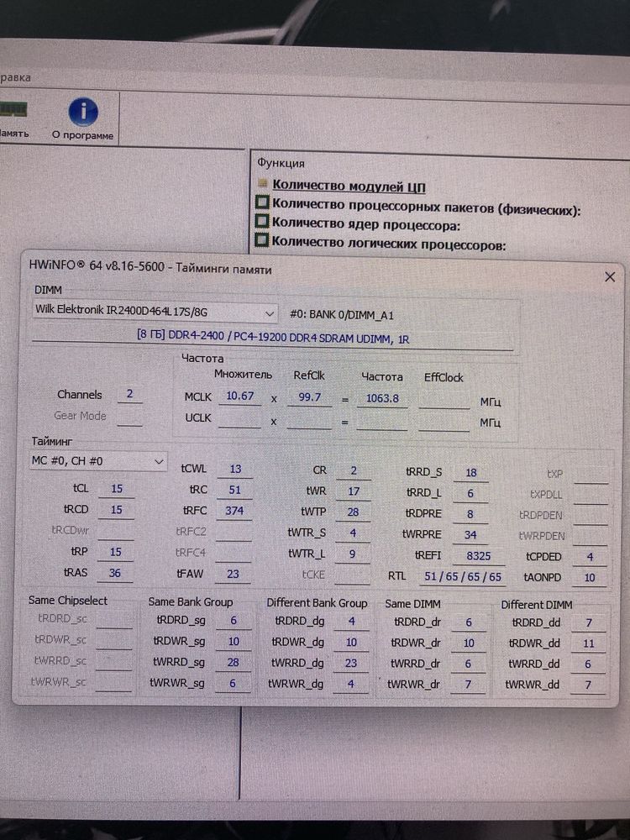Click the icon next to 'Количество ядер процессора'
630x840 pixels.
(262, 221)
